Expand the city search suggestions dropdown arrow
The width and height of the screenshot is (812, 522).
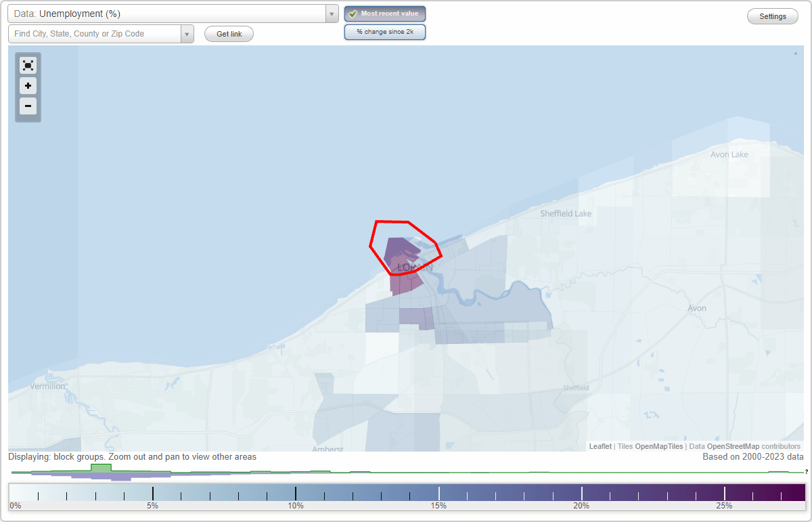[187, 33]
